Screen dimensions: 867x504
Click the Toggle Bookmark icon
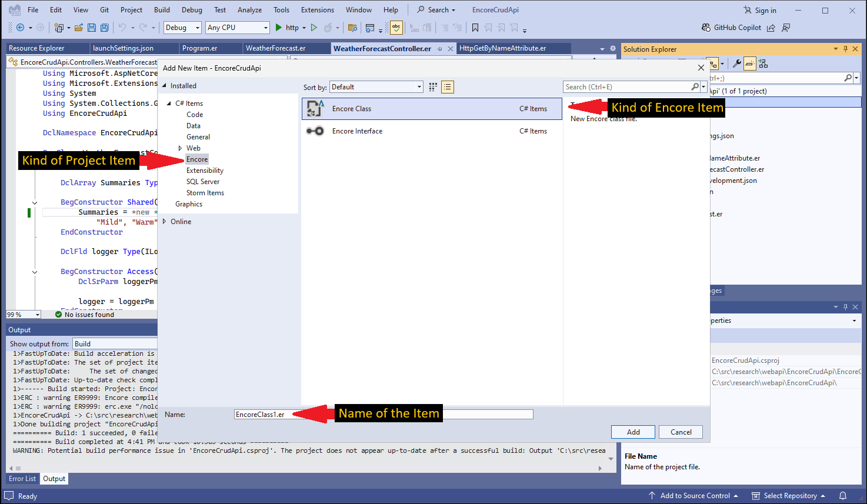coord(475,28)
